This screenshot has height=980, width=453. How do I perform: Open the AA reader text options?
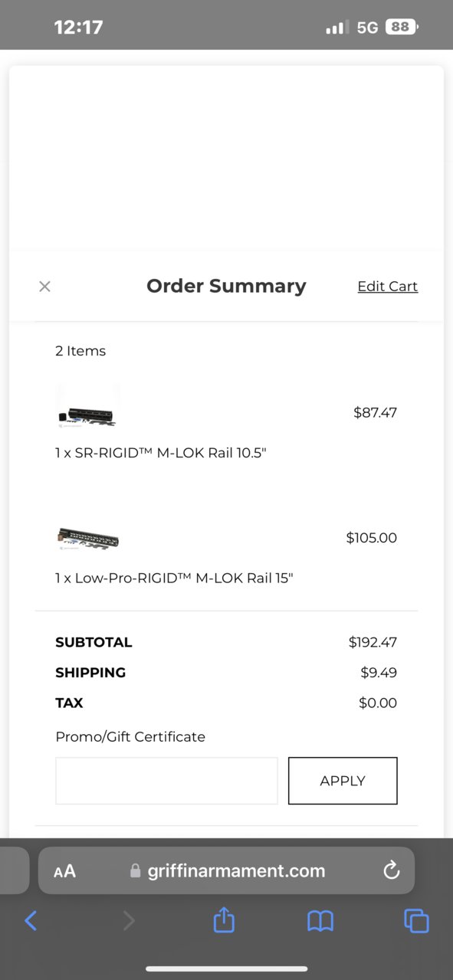(65, 871)
